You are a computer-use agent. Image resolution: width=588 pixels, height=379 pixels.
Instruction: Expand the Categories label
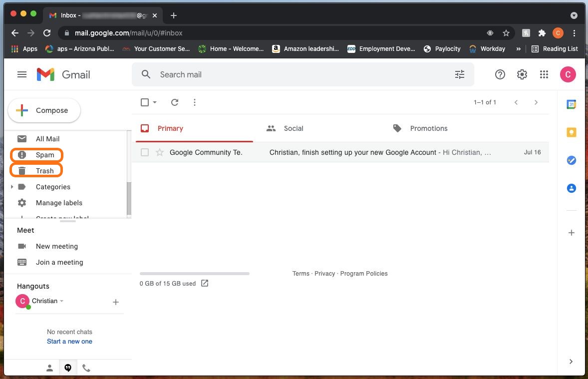[11, 187]
